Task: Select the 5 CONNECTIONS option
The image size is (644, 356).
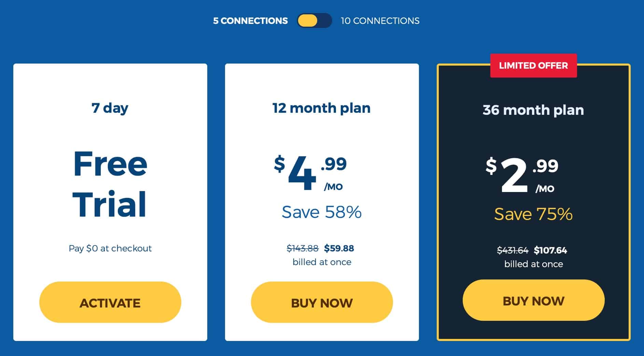Action: [250, 21]
